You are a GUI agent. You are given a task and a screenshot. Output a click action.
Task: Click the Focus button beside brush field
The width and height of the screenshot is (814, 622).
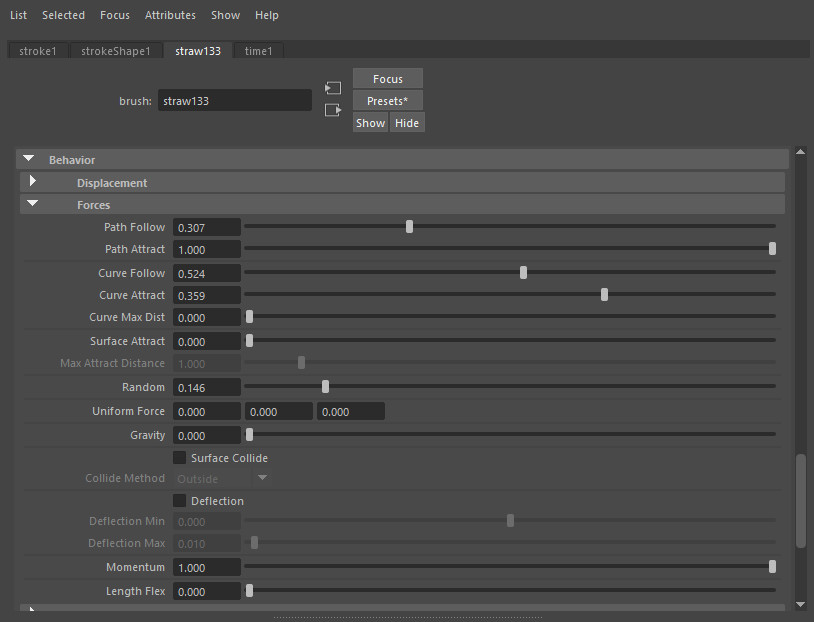[x=388, y=79]
